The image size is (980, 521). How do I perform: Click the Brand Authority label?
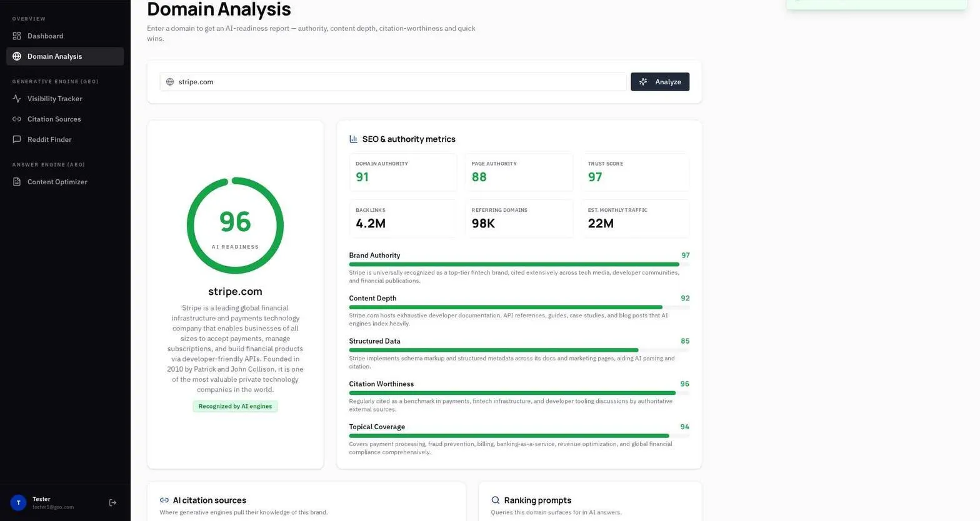pos(374,256)
